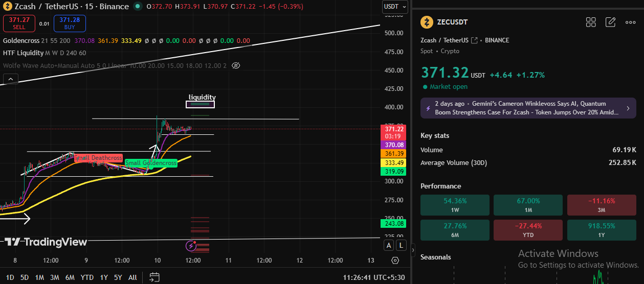The height and width of the screenshot is (284, 644).
Task: Select the 1M date range
Action: (x=39, y=277)
